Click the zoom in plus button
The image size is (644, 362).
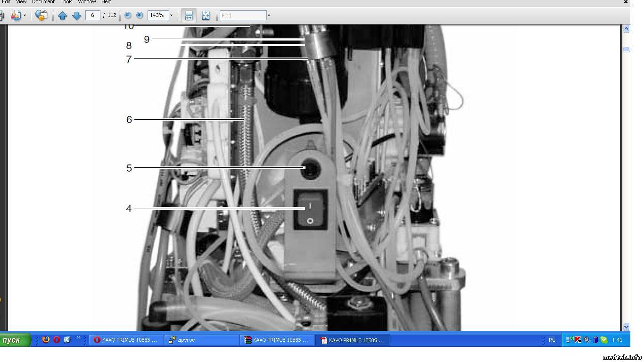(140, 16)
